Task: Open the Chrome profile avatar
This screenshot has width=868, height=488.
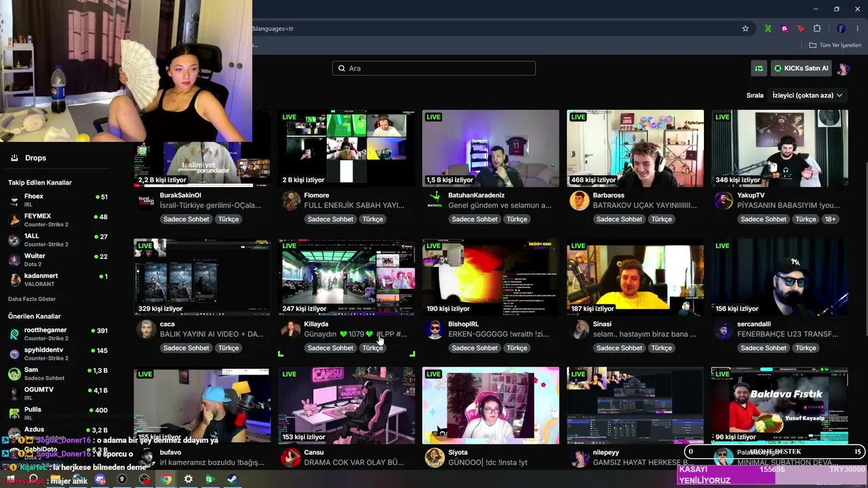Action: (x=841, y=28)
